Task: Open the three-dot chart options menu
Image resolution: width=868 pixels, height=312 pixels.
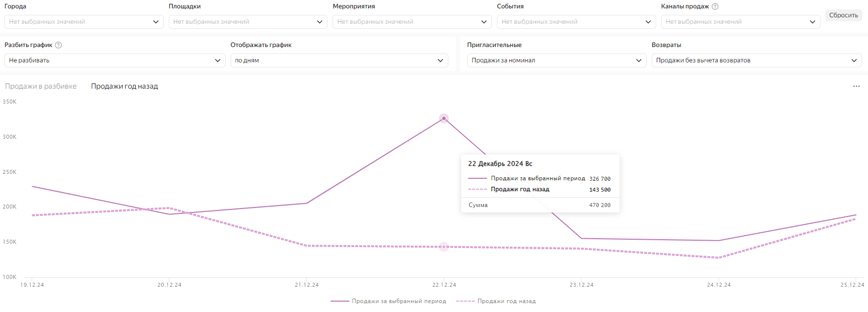Action: pos(856,86)
